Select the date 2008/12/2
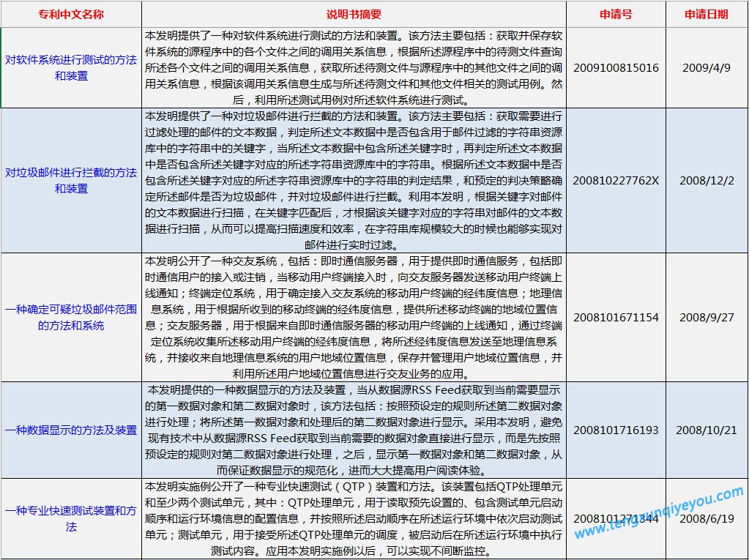The height and width of the screenshot is (560, 749). (x=707, y=181)
